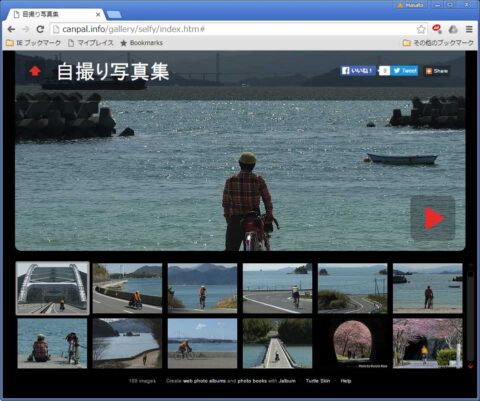Click the browser back arrow

click(x=11, y=29)
